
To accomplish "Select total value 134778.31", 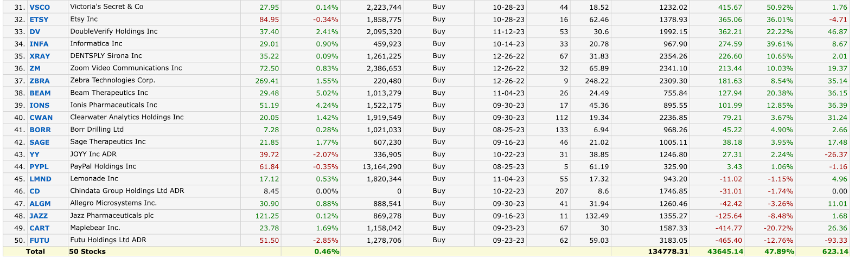I will pos(668,251).
